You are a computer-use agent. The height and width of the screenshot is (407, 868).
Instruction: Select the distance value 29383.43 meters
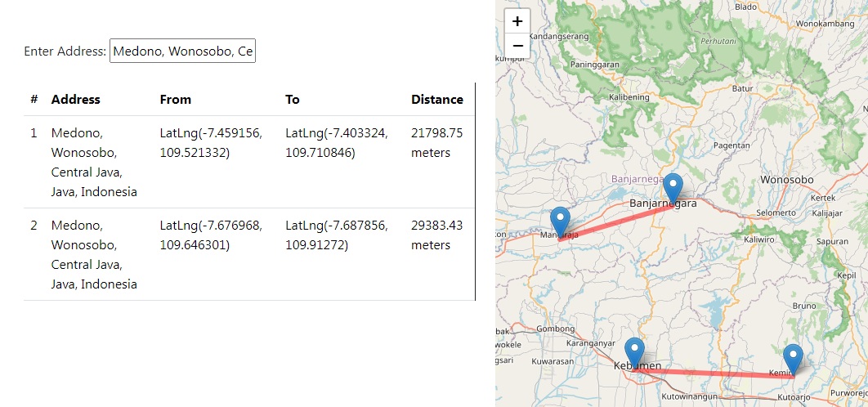point(436,235)
